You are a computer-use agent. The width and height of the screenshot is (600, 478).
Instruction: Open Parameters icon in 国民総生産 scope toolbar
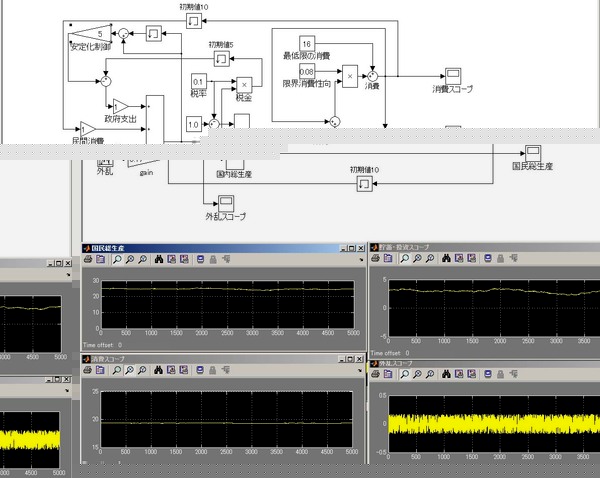click(103, 258)
